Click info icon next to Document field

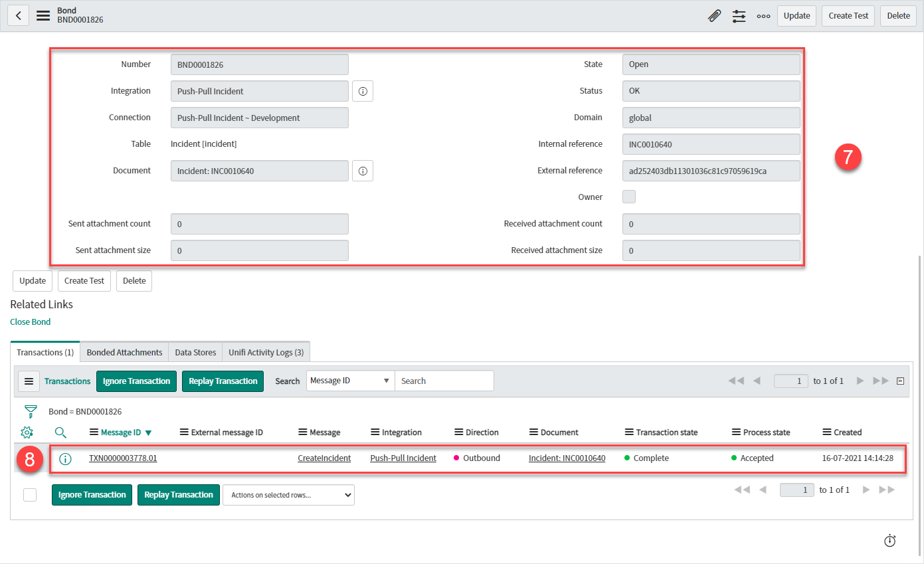(363, 171)
